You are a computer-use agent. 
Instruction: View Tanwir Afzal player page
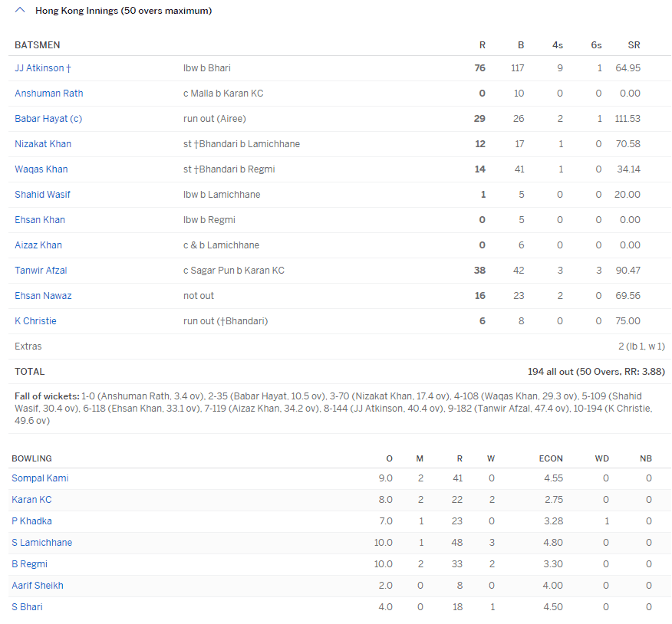tap(41, 271)
